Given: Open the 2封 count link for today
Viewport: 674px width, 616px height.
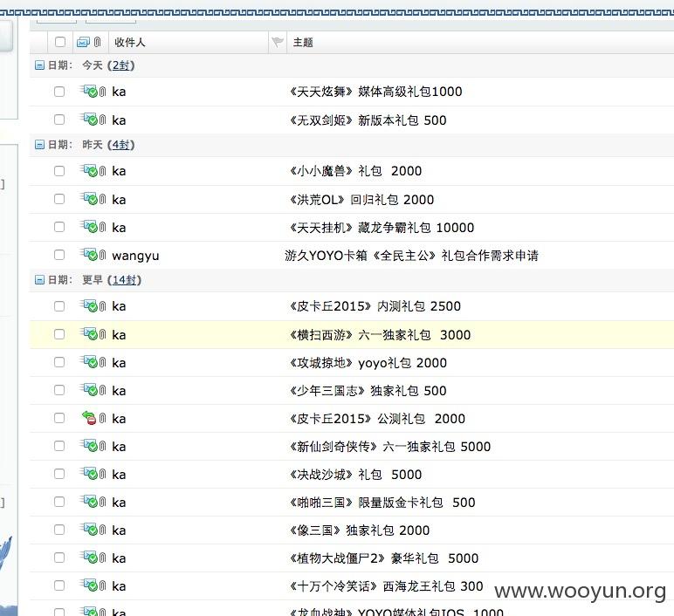Looking at the screenshot, I should pos(120,65).
